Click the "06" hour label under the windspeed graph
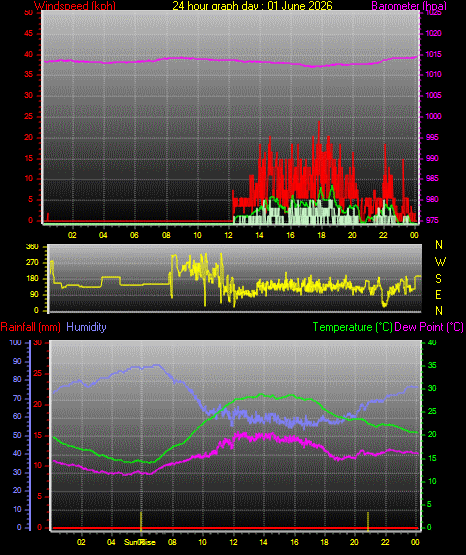The width and height of the screenshot is (466, 555). coord(134,235)
